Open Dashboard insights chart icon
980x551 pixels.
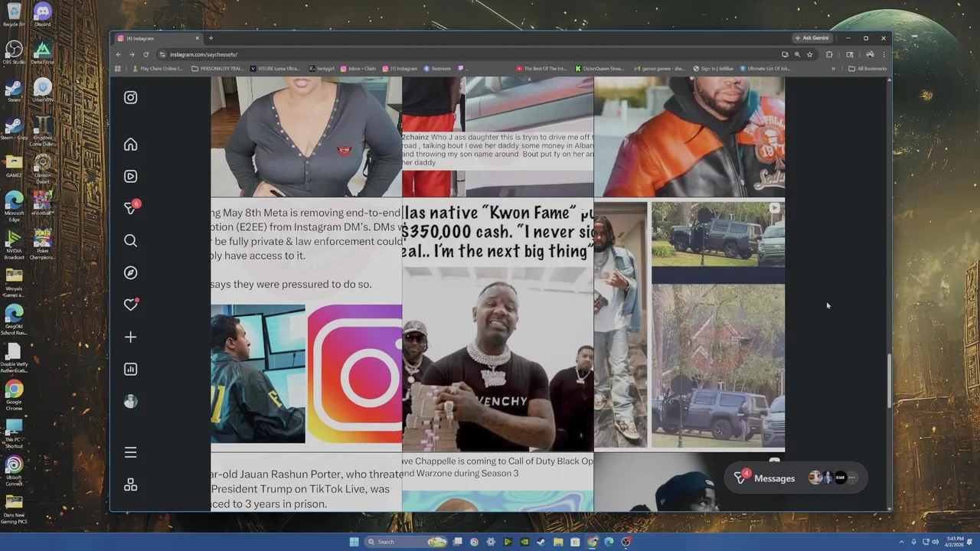click(131, 369)
